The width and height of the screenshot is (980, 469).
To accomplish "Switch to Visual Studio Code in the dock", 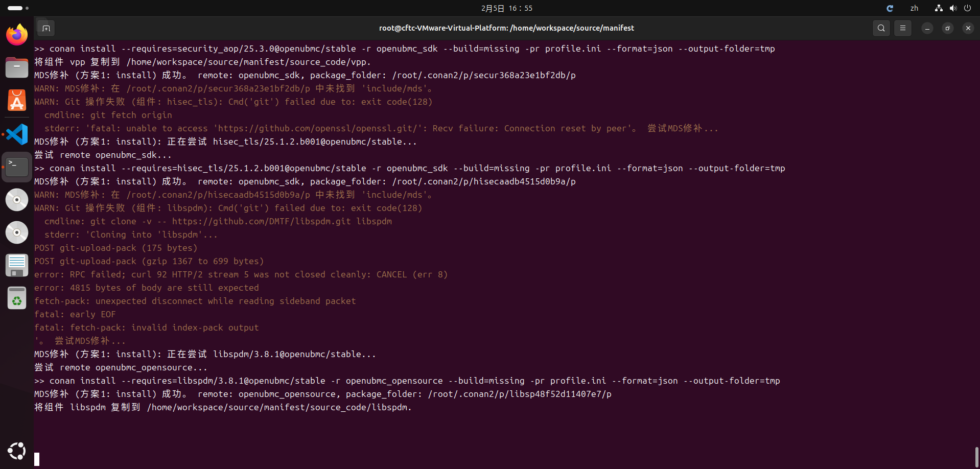I will tap(17, 134).
